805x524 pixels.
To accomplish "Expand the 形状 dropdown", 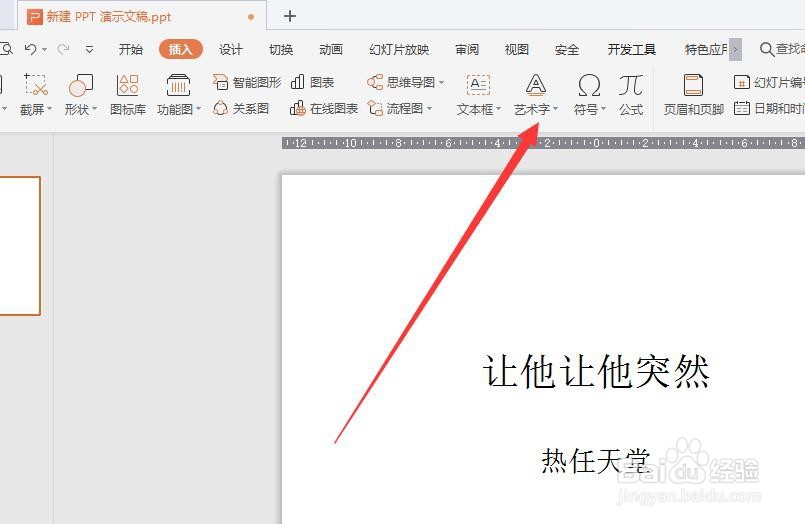I will pos(94,109).
